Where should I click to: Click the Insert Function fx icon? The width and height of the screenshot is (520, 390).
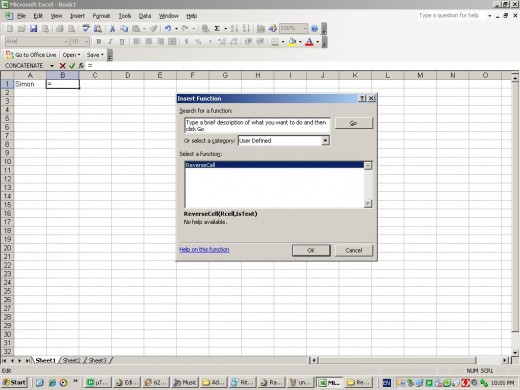[81, 66]
